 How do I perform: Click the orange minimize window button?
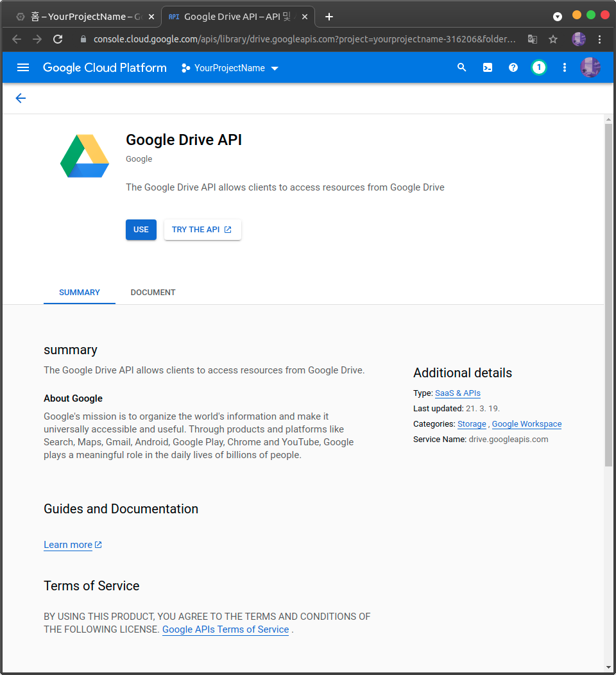pos(577,15)
